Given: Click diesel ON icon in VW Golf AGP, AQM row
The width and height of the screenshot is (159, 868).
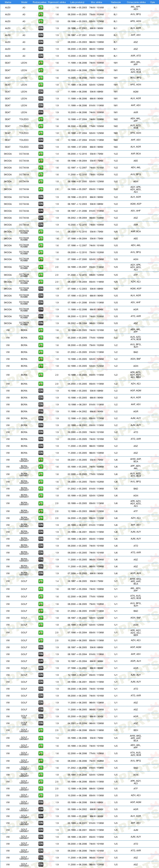Looking at the screenshot, I should tap(40, 647).
